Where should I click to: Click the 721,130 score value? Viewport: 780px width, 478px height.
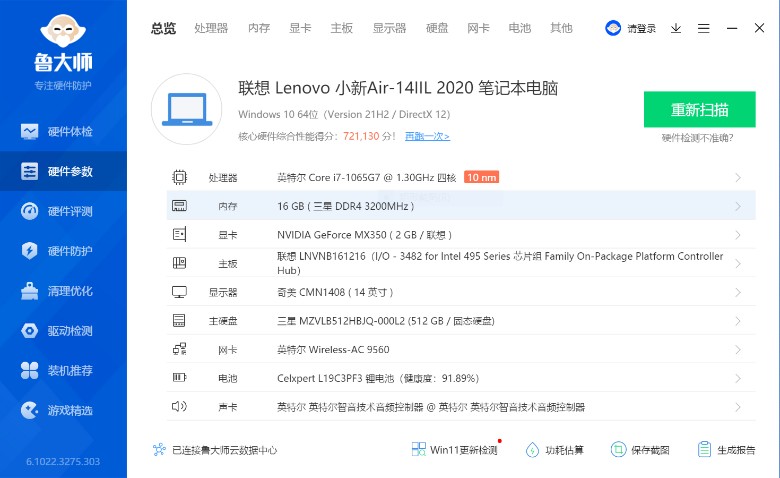pos(361,136)
